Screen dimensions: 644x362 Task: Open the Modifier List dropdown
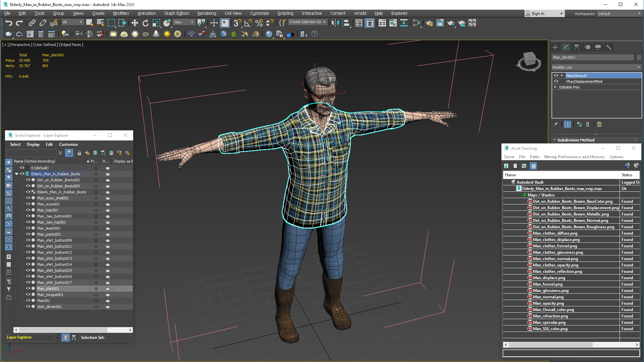click(597, 67)
